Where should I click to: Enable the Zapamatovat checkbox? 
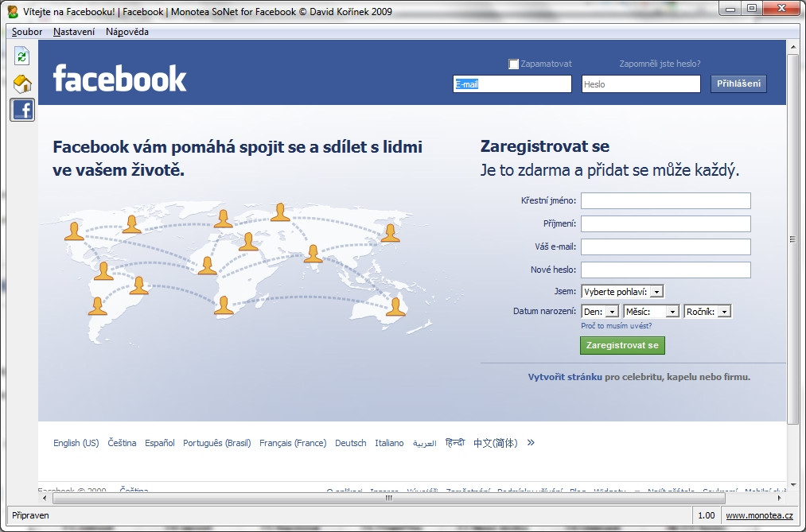coord(513,64)
